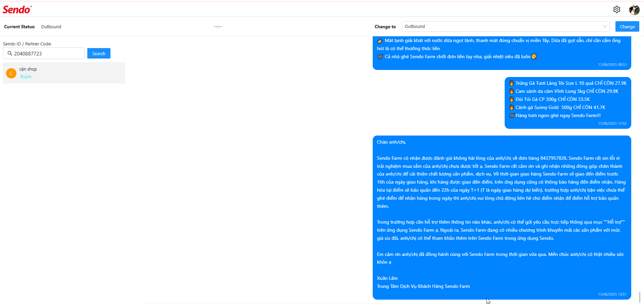This screenshot has height=304, width=644.
Task: Open the cận shop conversation
Action: pos(64,73)
